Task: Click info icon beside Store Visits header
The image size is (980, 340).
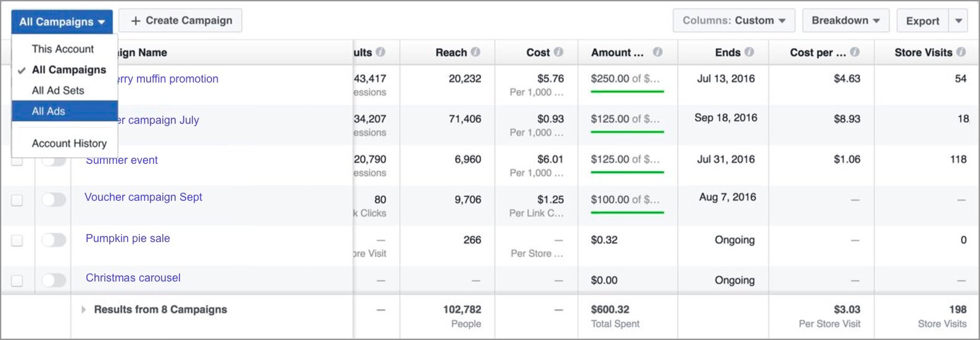Action: click(961, 52)
